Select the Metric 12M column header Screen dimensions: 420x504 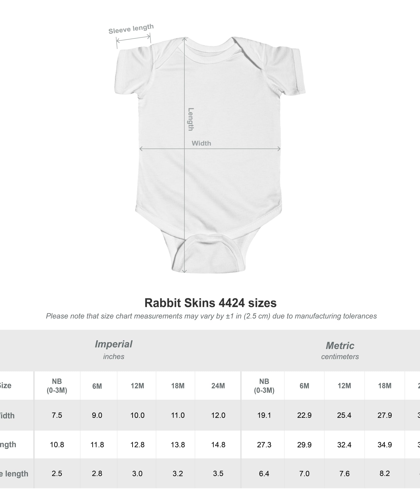(x=344, y=386)
